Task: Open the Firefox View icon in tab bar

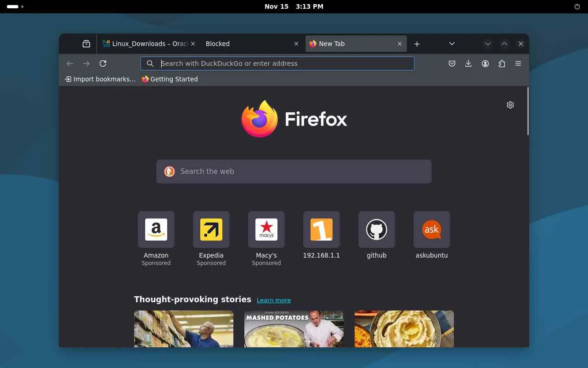Action: (x=86, y=44)
